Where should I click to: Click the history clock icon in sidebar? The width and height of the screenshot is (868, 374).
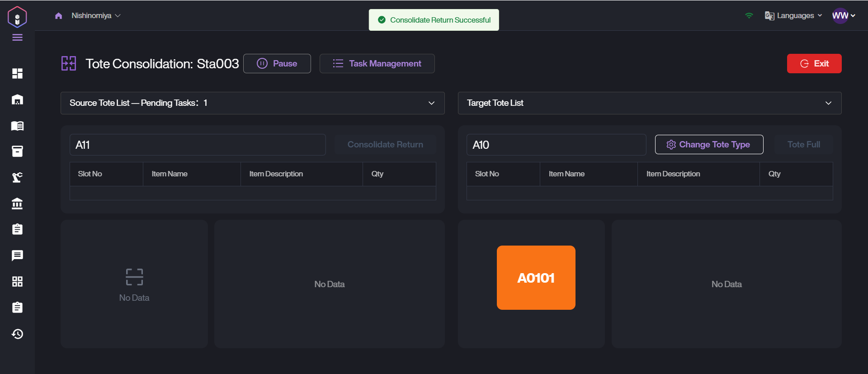[17, 334]
